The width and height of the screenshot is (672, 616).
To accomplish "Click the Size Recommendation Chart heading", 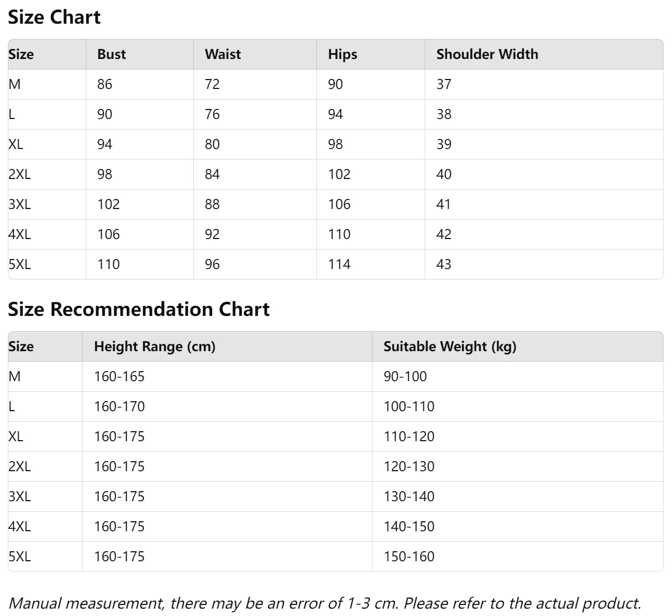I will [138, 309].
